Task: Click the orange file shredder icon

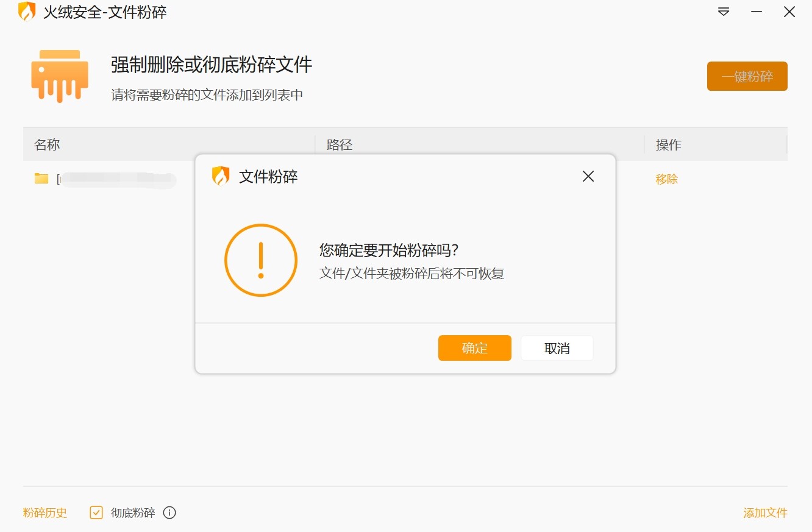Action: pyautogui.click(x=60, y=76)
